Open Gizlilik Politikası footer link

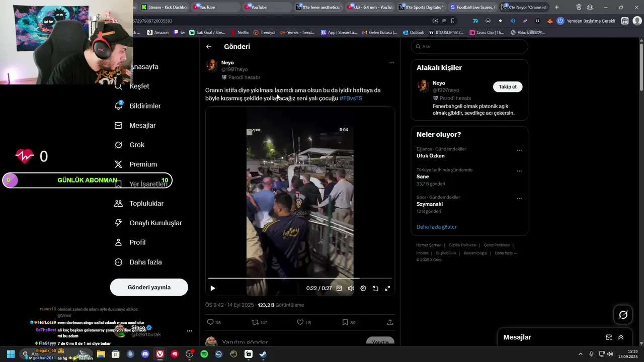462,245
